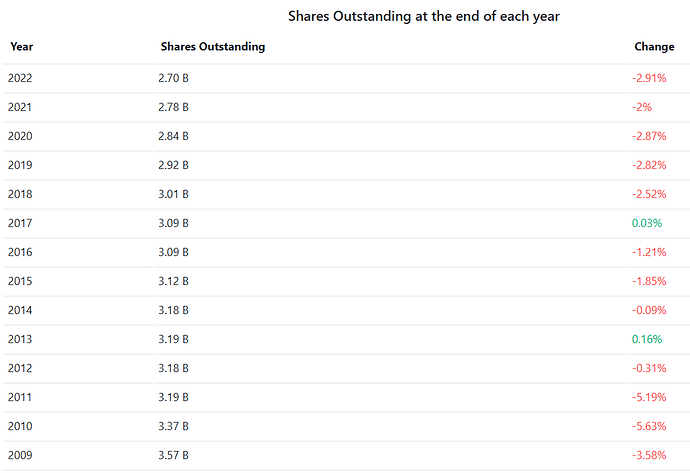Click the Shares Outstanding column header

(x=212, y=47)
